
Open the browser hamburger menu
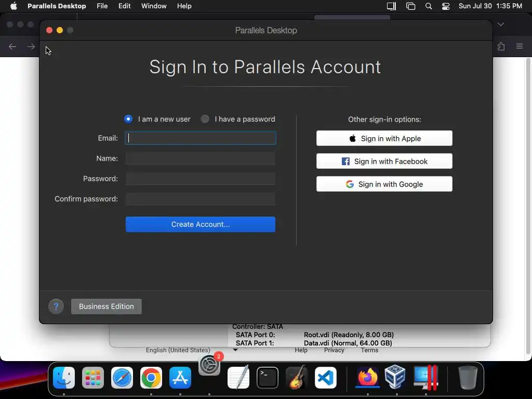point(520,46)
